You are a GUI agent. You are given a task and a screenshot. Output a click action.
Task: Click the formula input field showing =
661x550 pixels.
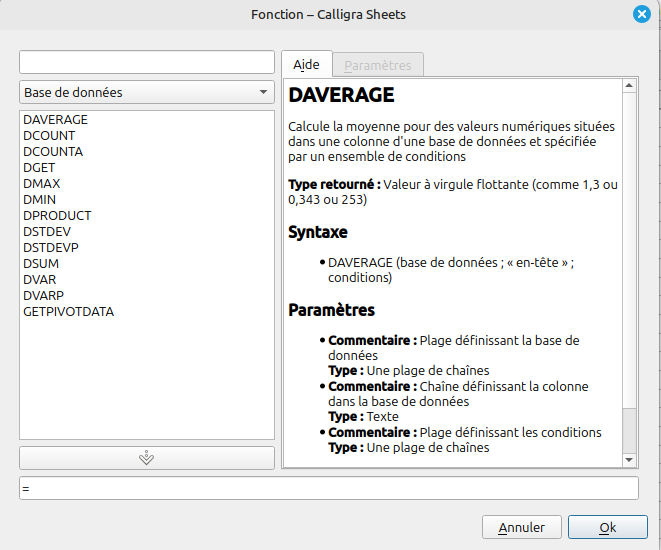click(x=329, y=488)
